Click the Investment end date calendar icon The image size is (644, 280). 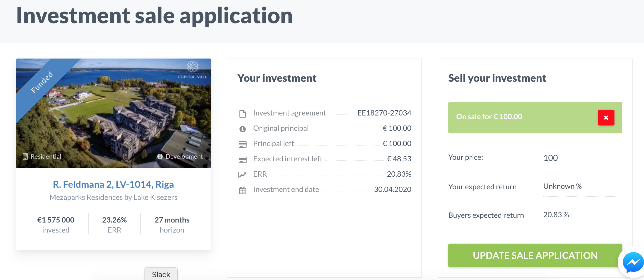coord(242,190)
